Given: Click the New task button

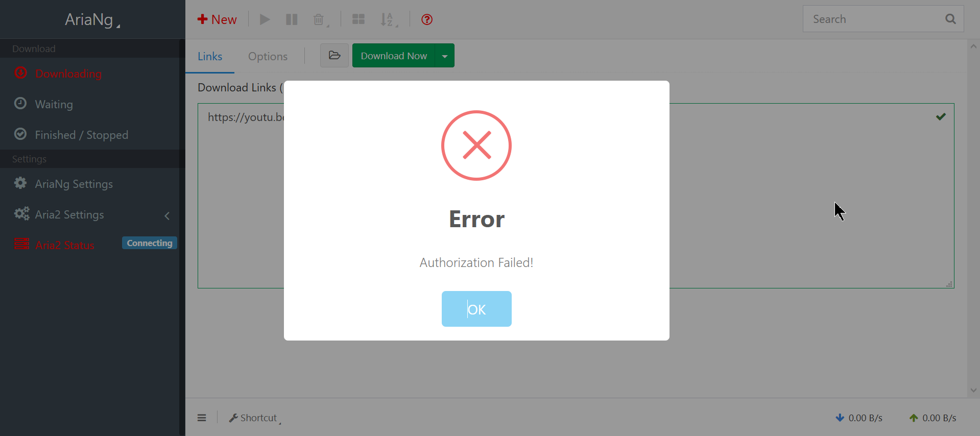Looking at the screenshot, I should point(217,19).
